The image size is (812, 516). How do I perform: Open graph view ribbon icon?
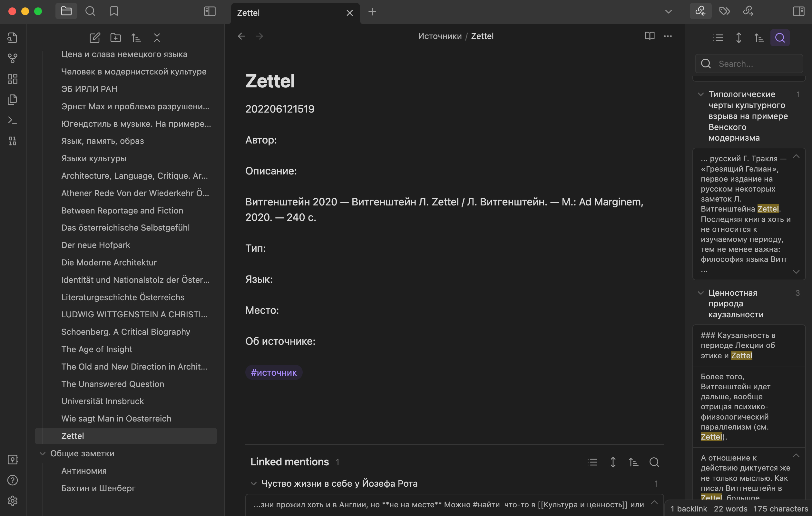click(13, 58)
